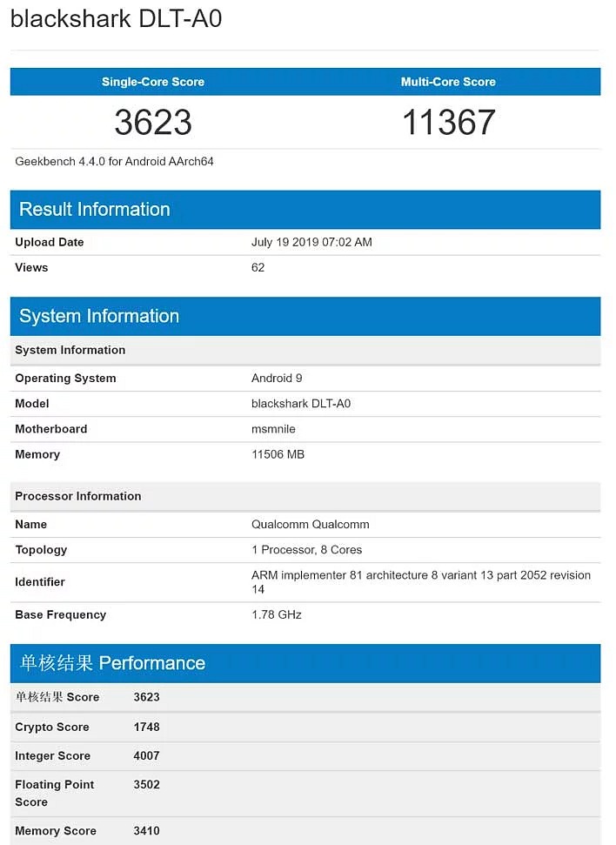Viewport: 616px width, 845px height.
Task: Select the value Qualcomm Qualcomm
Action: pos(310,525)
